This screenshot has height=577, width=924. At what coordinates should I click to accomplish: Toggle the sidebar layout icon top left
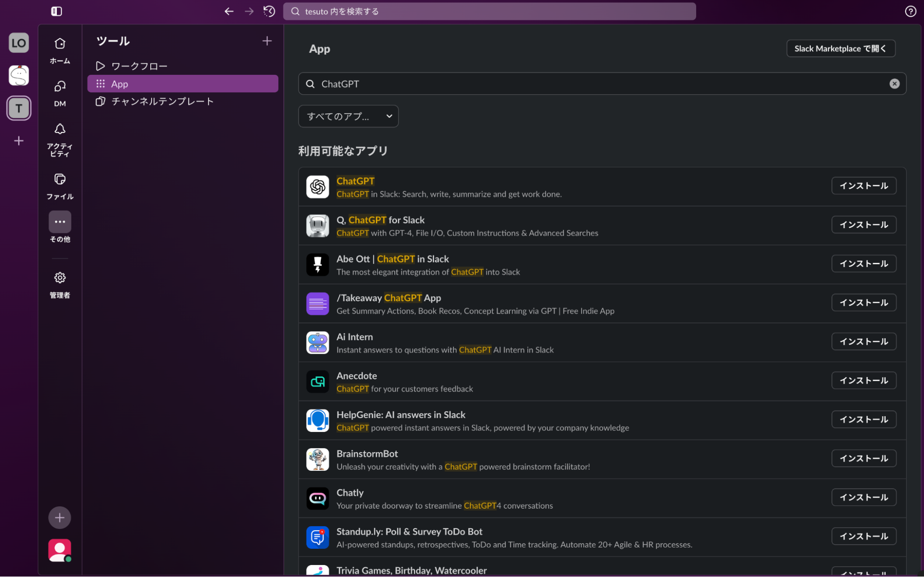pos(56,11)
